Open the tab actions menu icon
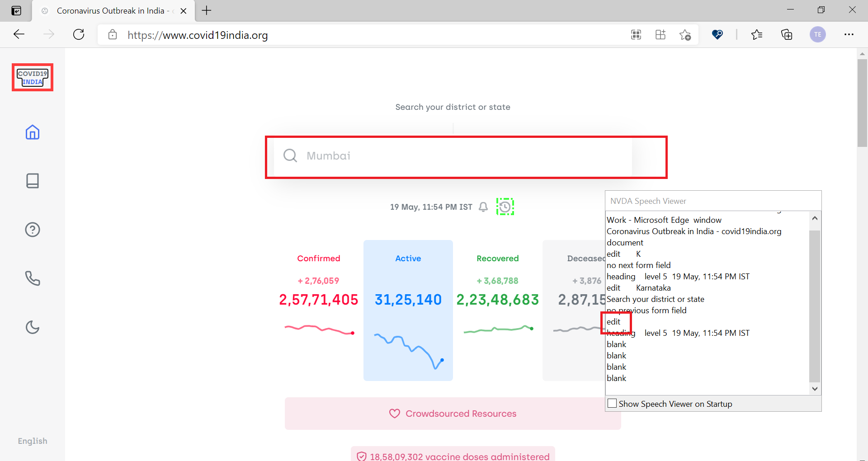 pos(16,10)
